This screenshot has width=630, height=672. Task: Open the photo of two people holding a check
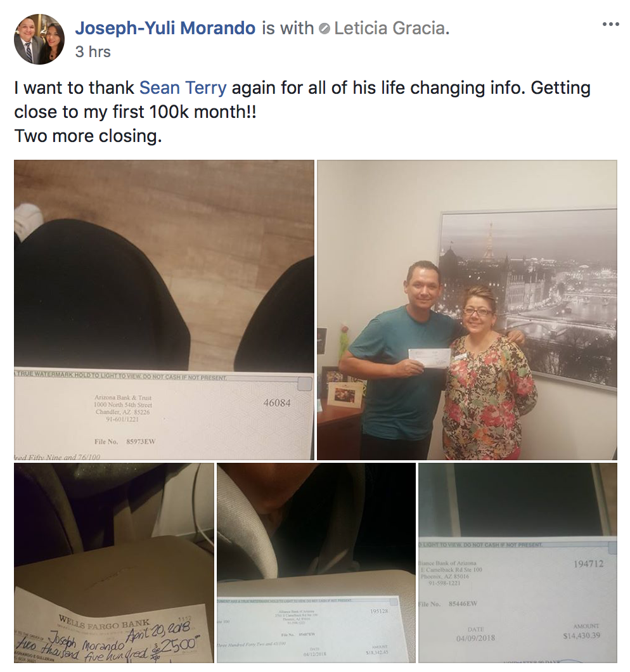click(467, 310)
